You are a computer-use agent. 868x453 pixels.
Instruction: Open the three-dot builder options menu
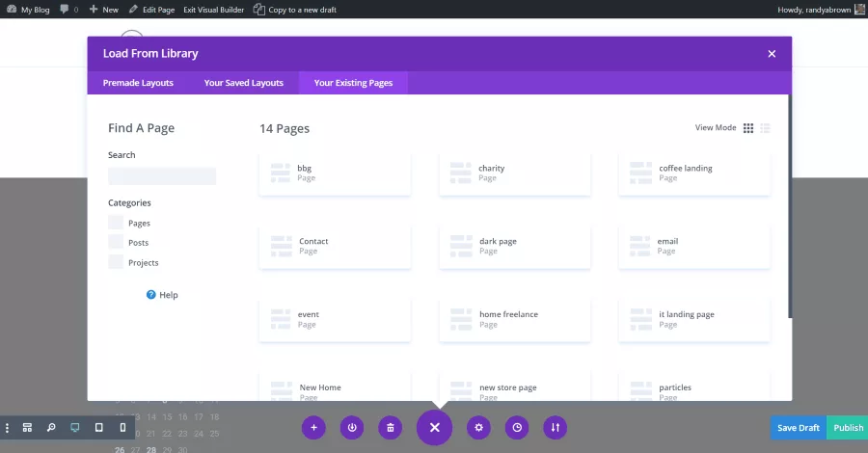coord(7,428)
